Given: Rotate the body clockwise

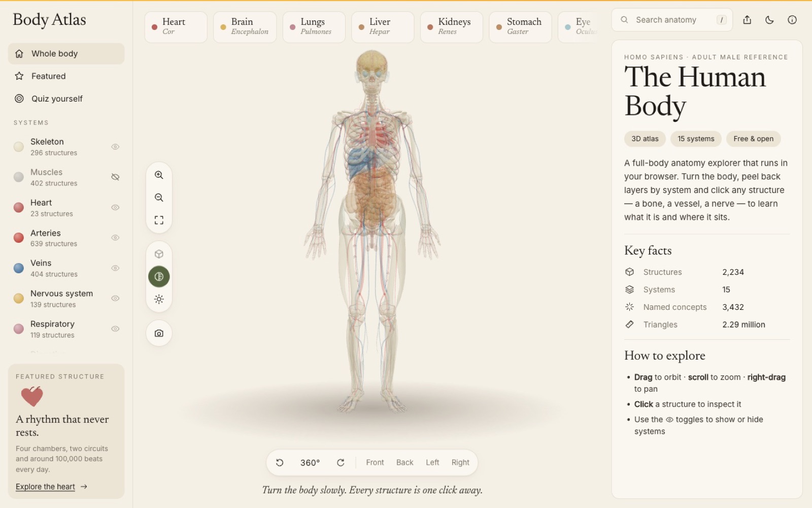Looking at the screenshot, I should tap(341, 462).
